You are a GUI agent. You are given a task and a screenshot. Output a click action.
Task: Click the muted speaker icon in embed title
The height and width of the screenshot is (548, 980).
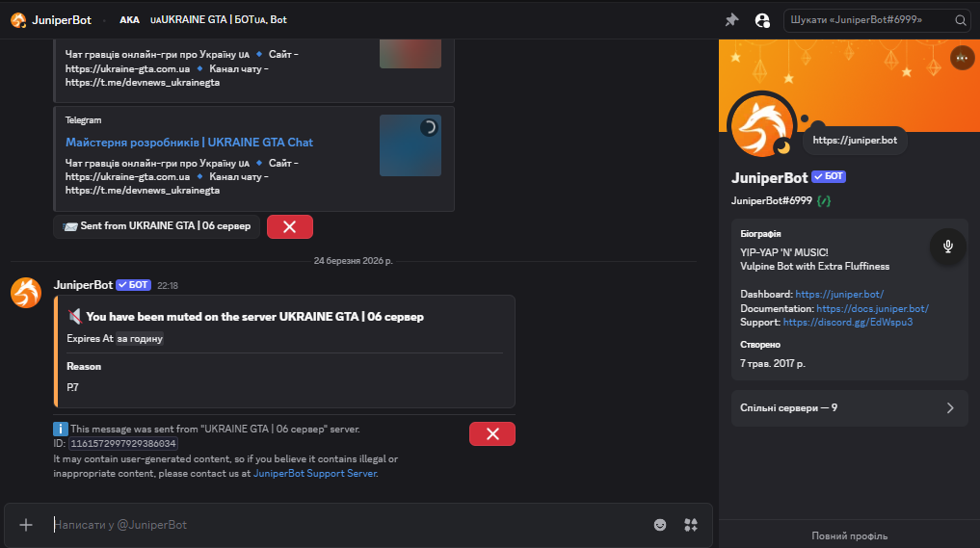(74, 316)
